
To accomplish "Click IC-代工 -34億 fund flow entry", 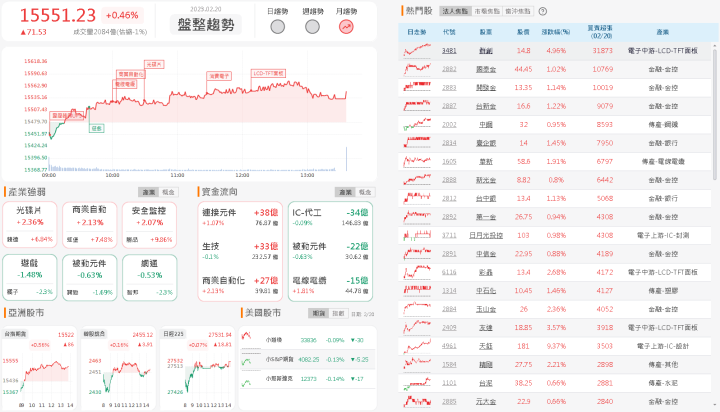I will coord(330,217).
